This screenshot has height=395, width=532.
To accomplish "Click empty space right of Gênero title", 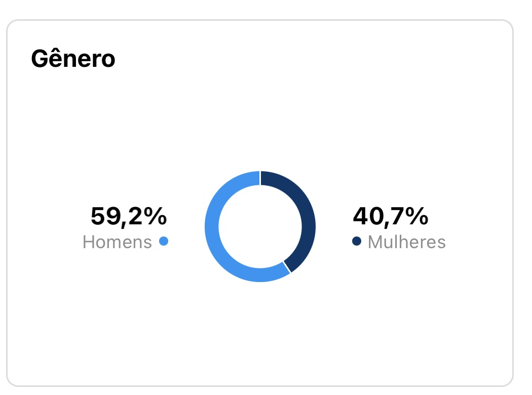I will [x=304, y=59].
